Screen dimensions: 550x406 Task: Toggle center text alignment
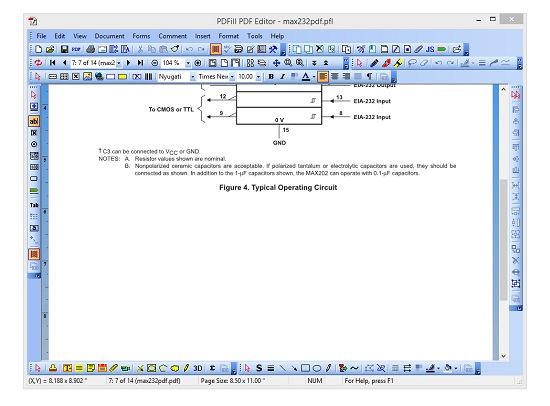click(335, 76)
